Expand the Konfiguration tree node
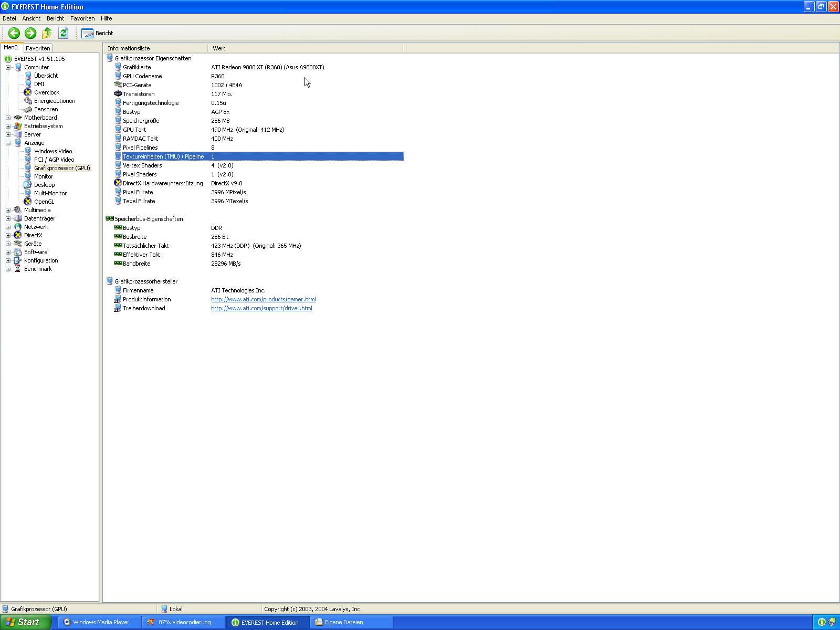Image resolution: width=840 pixels, height=630 pixels. [x=8, y=260]
